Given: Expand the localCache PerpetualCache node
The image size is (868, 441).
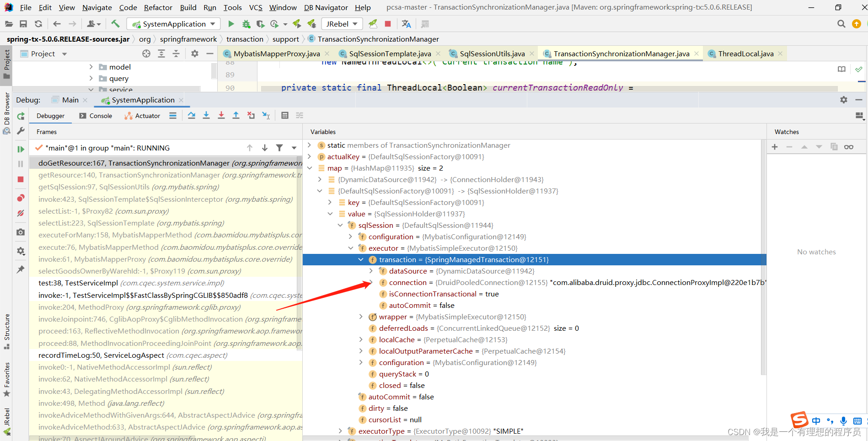Looking at the screenshot, I should click(361, 339).
